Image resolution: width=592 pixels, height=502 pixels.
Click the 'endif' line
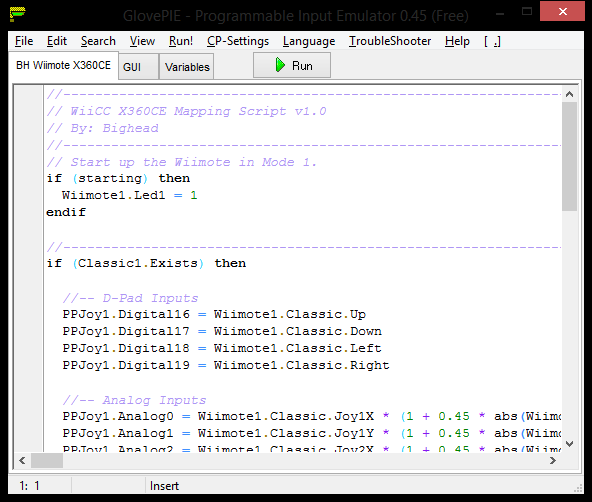[x=66, y=212]
